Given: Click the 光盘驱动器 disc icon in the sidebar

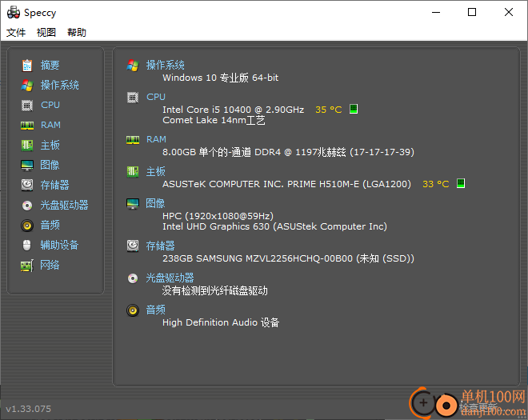Looking at the screenshot, I should point(27,205).
